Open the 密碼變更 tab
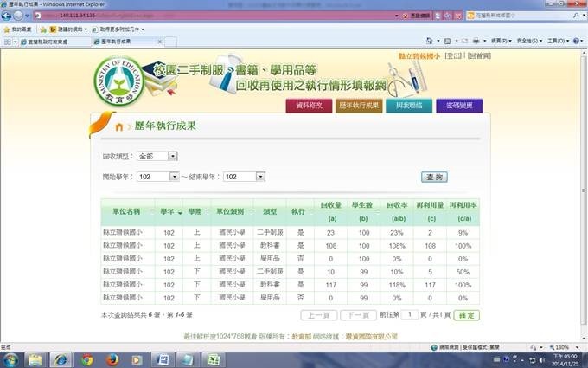This screenshot has width=588, height=368. tap(459, 106)
